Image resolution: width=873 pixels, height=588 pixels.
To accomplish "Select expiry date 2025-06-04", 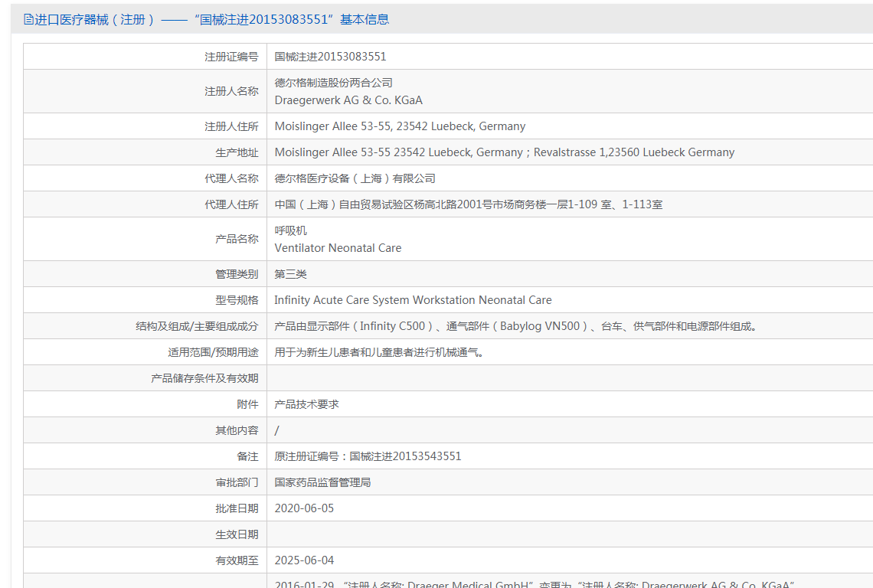I will click(304, 561).
